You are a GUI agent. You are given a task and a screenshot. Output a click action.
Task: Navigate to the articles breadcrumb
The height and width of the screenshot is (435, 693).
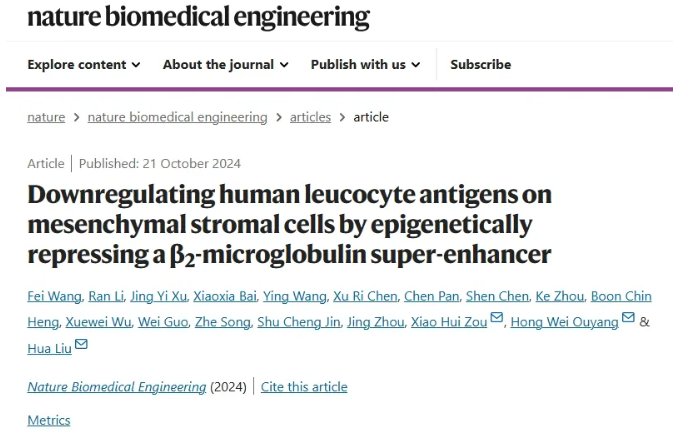[310, 117]
